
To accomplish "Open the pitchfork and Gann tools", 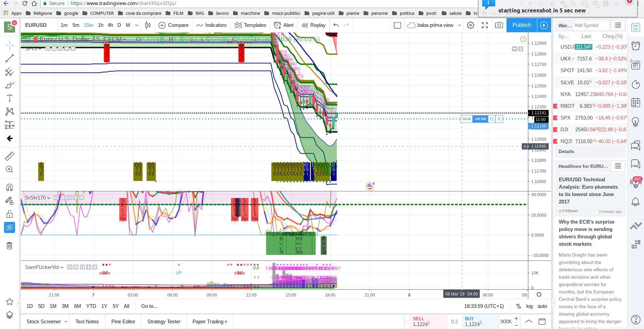I will (10, 72).
